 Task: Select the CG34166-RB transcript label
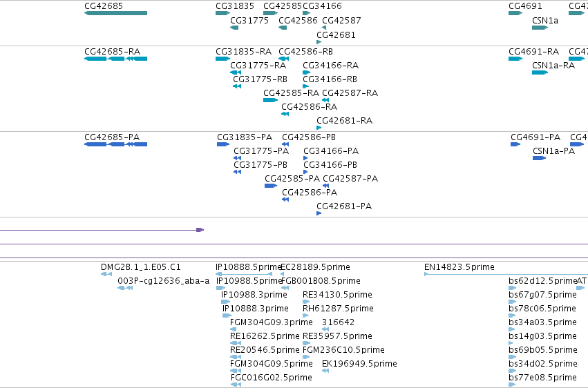click(x=330, y=79)
